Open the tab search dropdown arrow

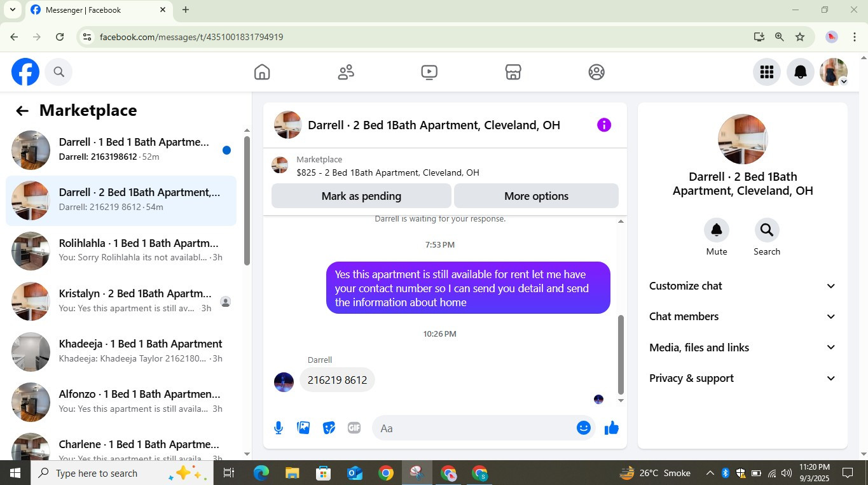[12, 10]
